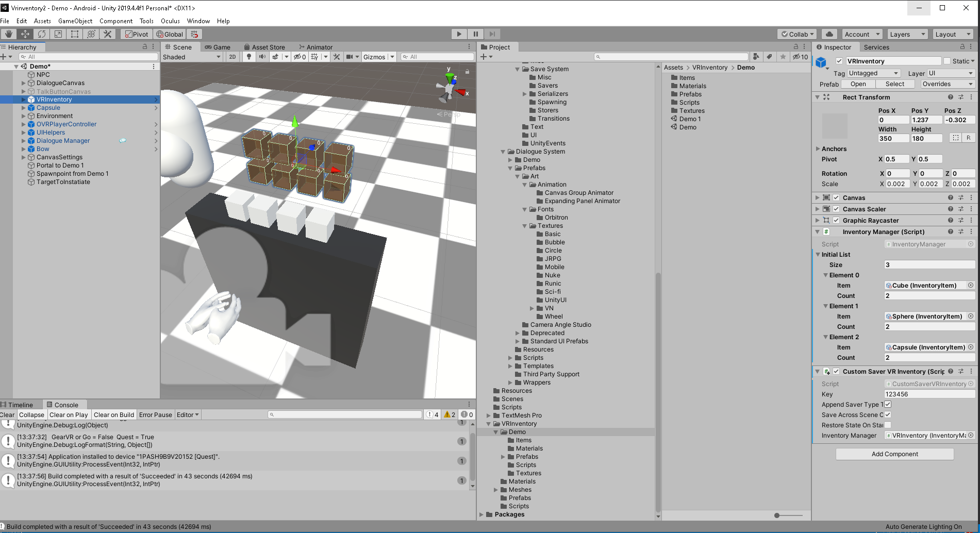Screen dimensions: 980x533
Task: Open the Oculus menu
Action: pos(170,21)
